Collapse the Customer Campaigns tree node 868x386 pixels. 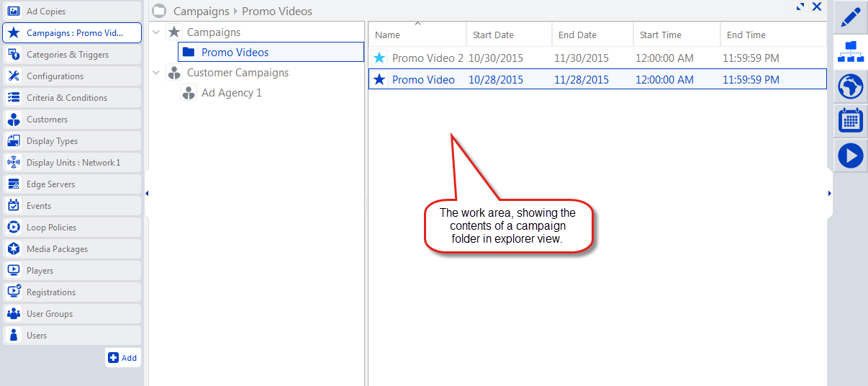157,73
